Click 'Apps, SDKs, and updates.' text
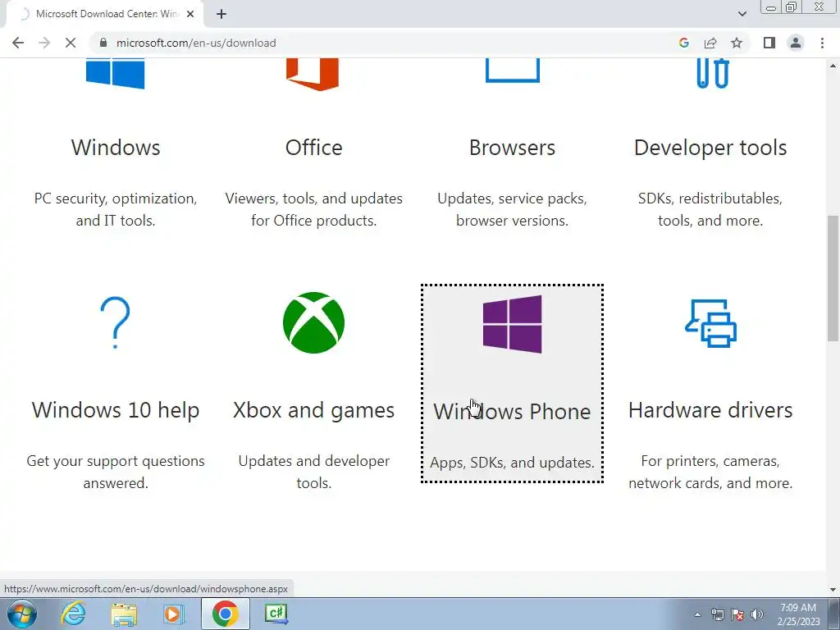The width and height of the screenshot is (840, 630). [512, 463]
